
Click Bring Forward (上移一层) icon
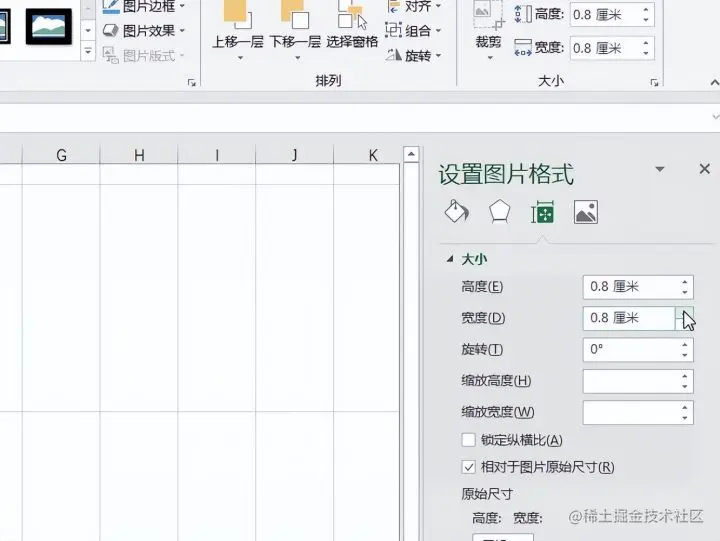point(238,14)
